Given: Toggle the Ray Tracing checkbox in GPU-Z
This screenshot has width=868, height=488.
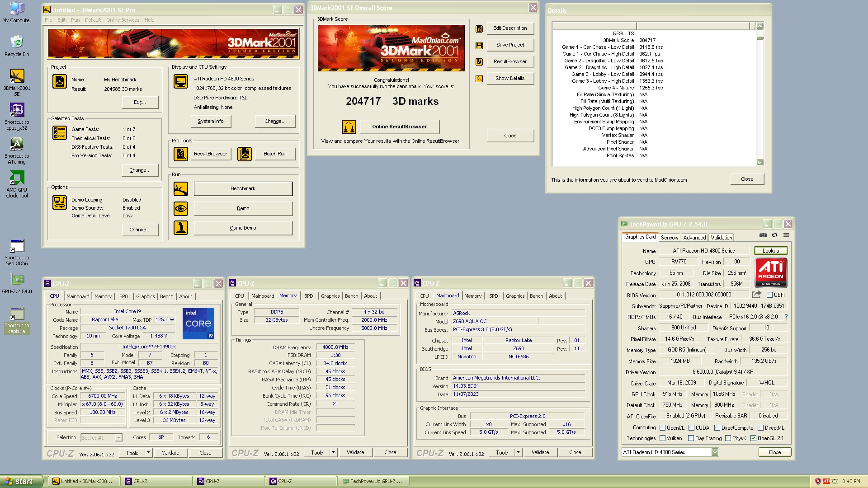Looking at the screenshot, I should click(691, 438).
